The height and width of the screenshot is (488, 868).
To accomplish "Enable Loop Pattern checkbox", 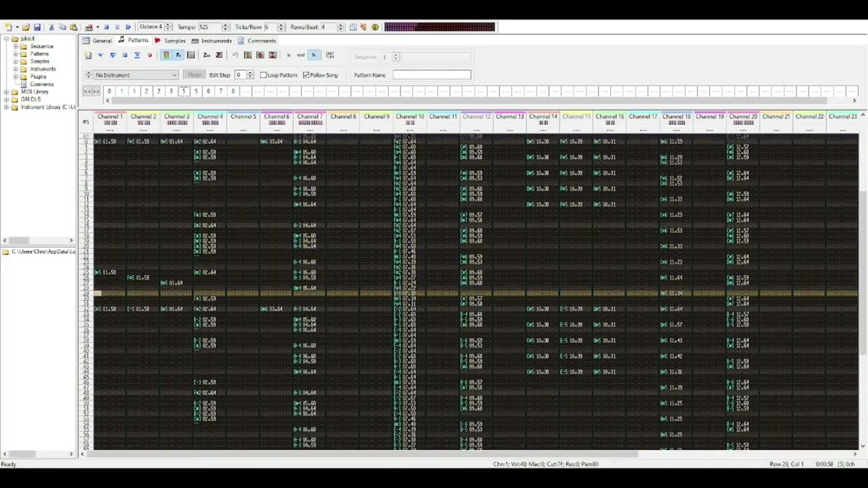I will [x=263, y=75].
